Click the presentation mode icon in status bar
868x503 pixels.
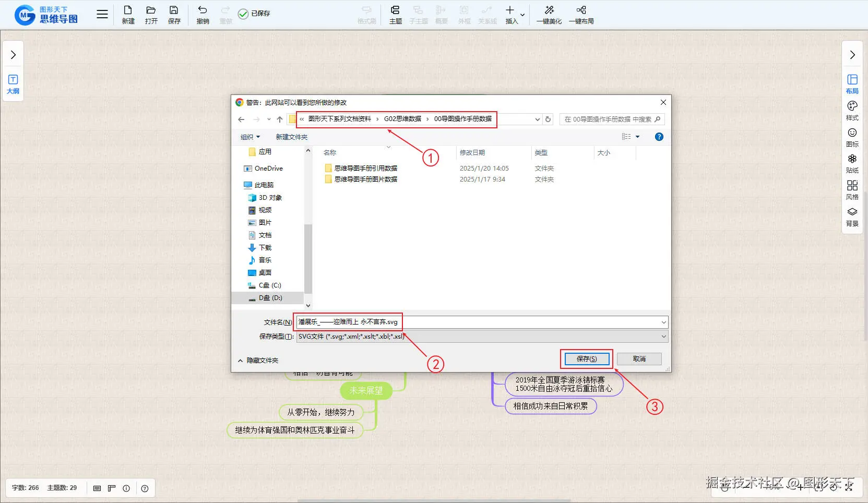(97, 488)
